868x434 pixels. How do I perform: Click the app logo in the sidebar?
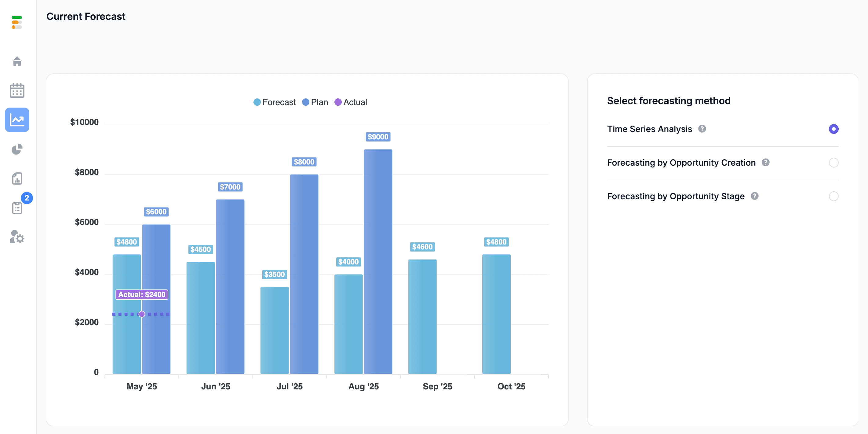pyautogui.click(x=17, y=22)
